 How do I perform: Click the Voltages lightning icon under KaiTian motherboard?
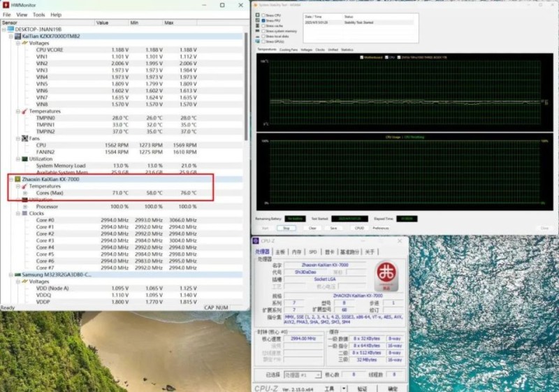click(26, 43)
